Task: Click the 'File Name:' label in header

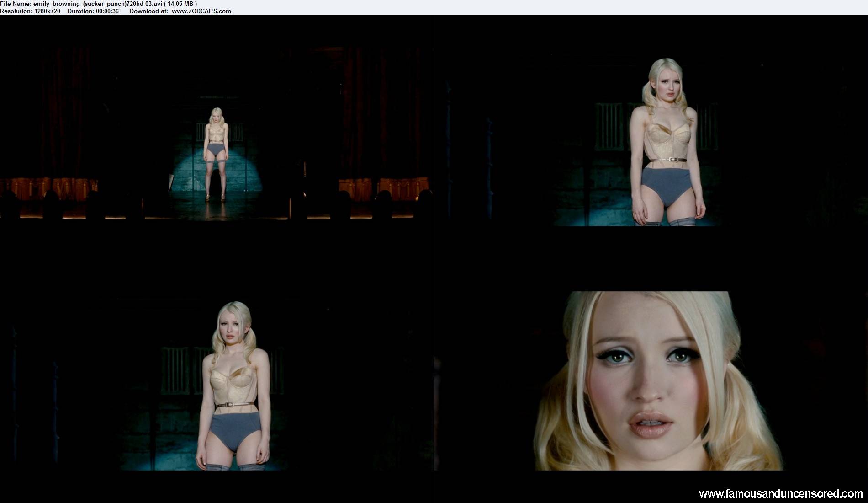Action: coord(16,4)
